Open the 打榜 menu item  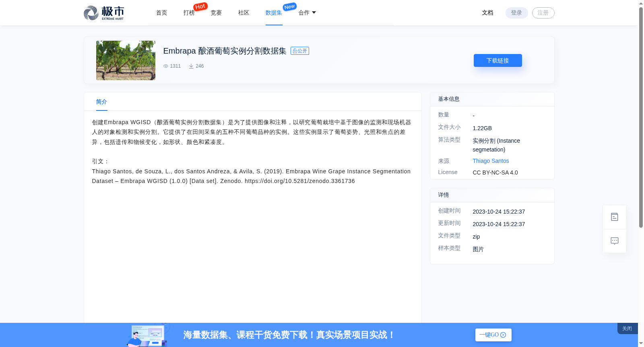point(189,13)
